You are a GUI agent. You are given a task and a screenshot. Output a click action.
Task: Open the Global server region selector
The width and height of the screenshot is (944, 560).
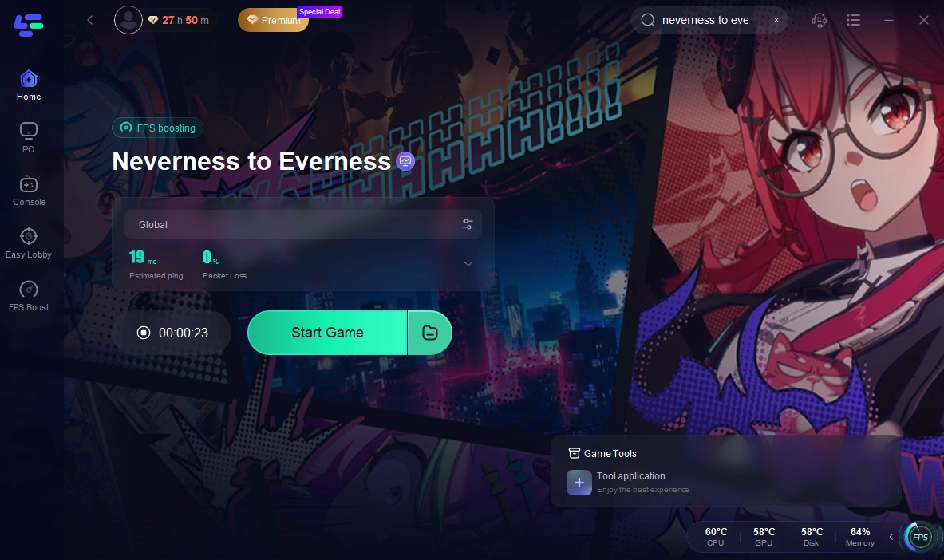click(302, 224)
